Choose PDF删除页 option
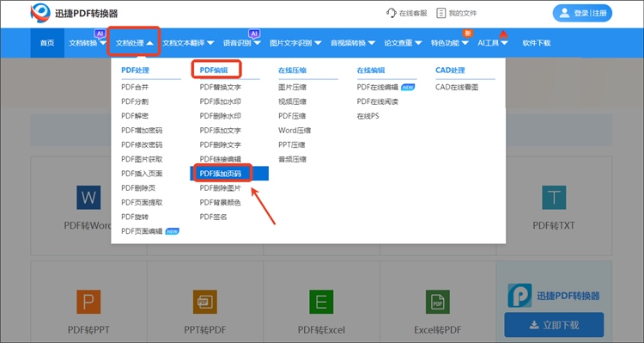Screen dimensions: 644x343 point(138,188)
